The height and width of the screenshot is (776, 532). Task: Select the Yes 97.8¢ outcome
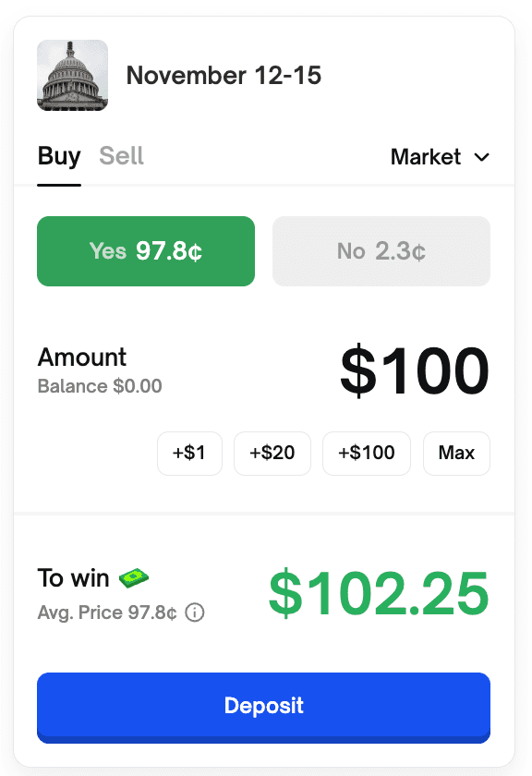click(x=145, y=250)
